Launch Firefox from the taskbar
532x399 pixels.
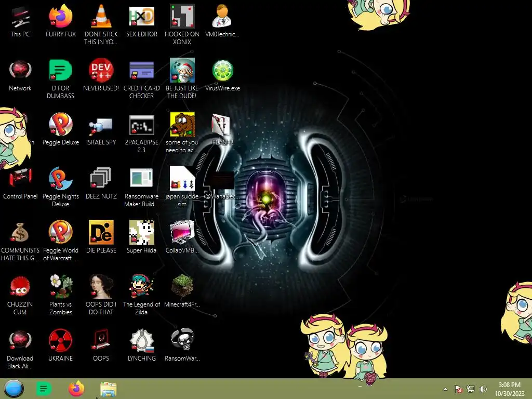76,389
